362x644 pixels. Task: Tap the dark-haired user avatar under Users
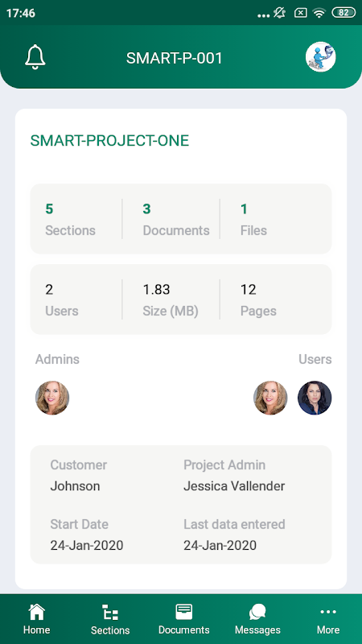coord(315,398)
